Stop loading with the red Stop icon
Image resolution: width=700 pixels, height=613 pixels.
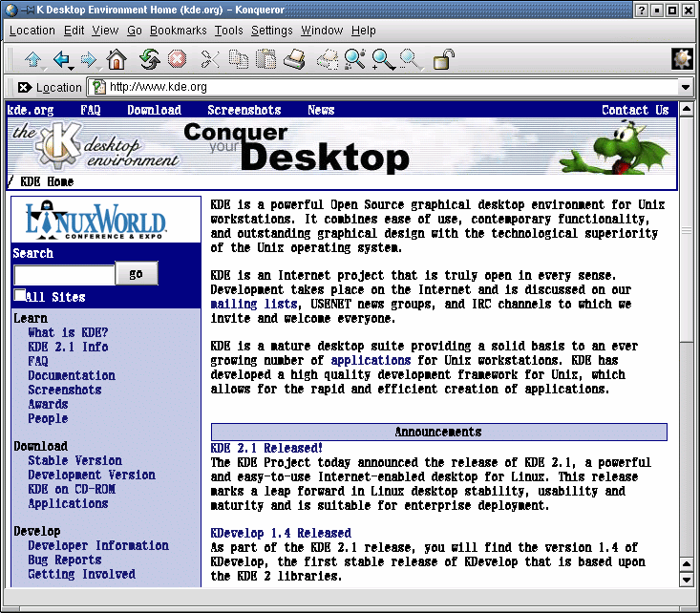[177, 59]
